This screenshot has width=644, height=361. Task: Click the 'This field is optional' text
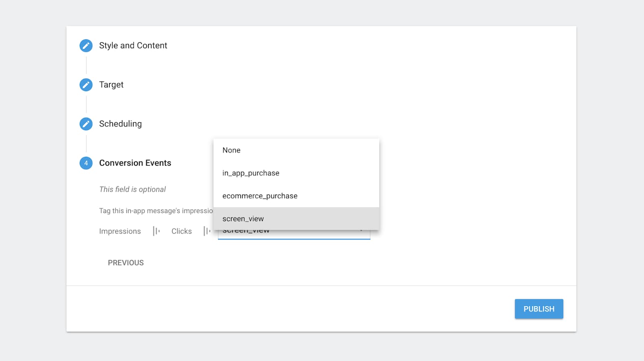[x=132, y=189]
